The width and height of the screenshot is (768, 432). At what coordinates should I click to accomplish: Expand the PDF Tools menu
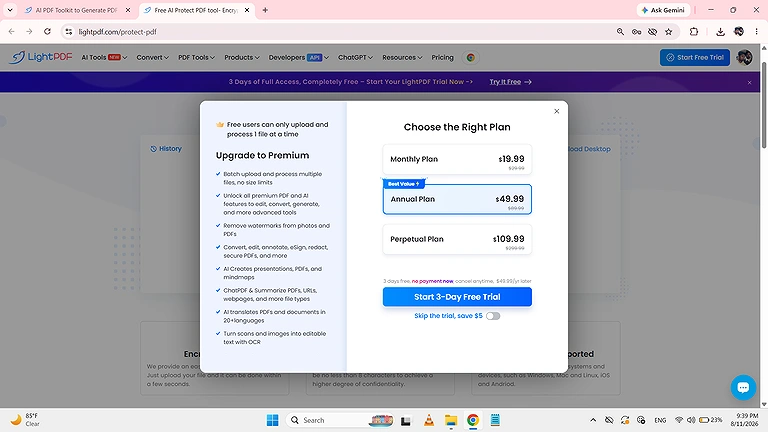point(196,57)
